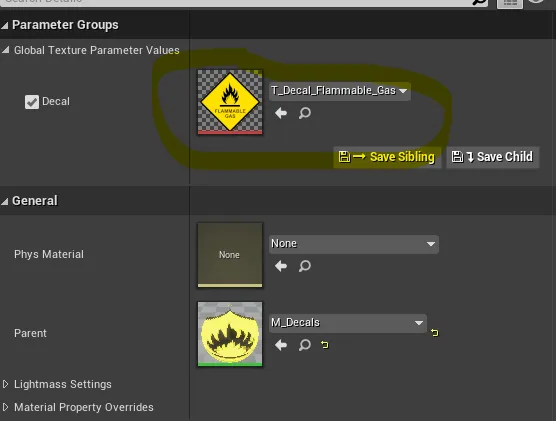The width and height of the screenshot is (556, 421).
Task: Collapse the General section
Action: [5, 201]
